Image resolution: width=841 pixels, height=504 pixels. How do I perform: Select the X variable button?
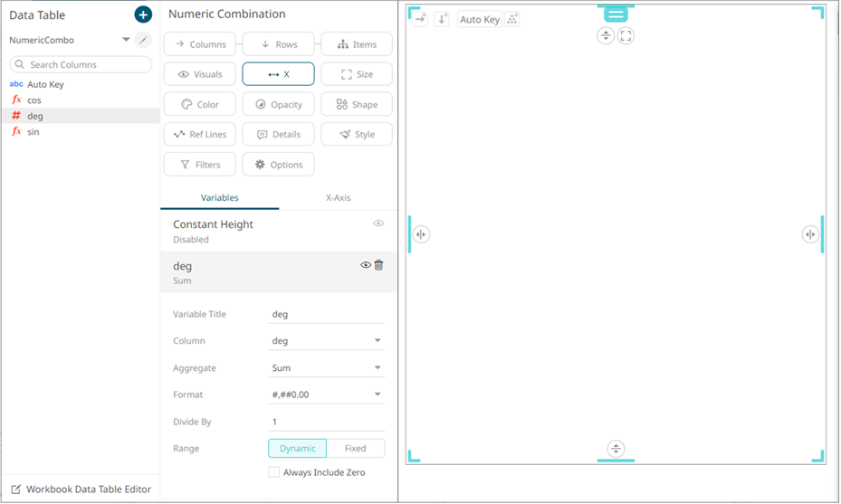pos(278,74)
